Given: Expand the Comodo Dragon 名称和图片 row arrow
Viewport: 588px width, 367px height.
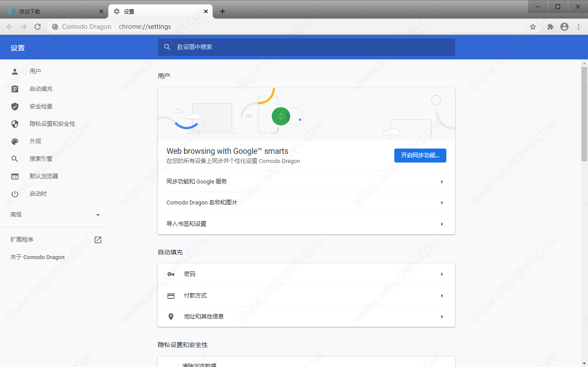Looking at the screenshot, I should point(442,203).
